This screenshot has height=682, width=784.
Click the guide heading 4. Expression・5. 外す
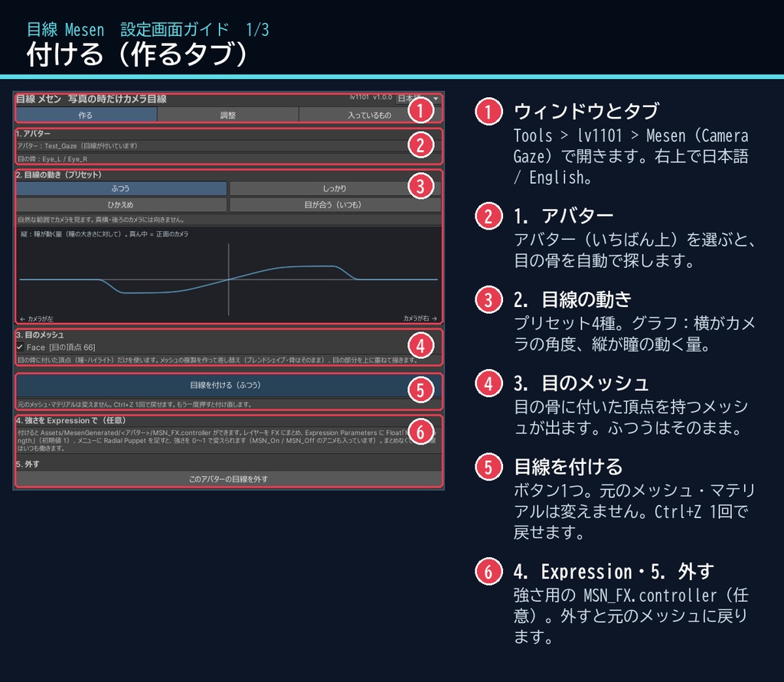(613, 572)
